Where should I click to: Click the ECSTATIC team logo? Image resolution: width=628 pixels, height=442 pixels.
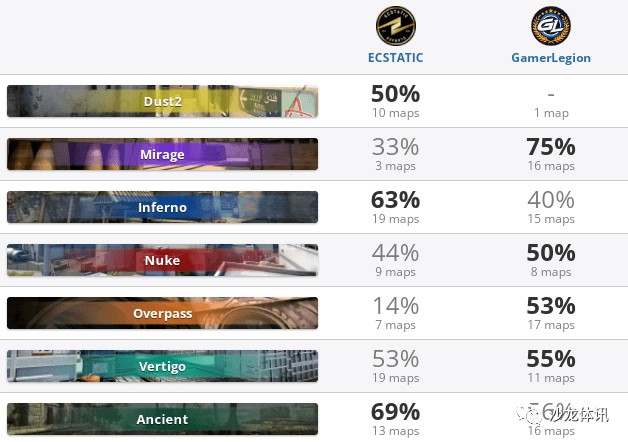[x=396, y=26]
